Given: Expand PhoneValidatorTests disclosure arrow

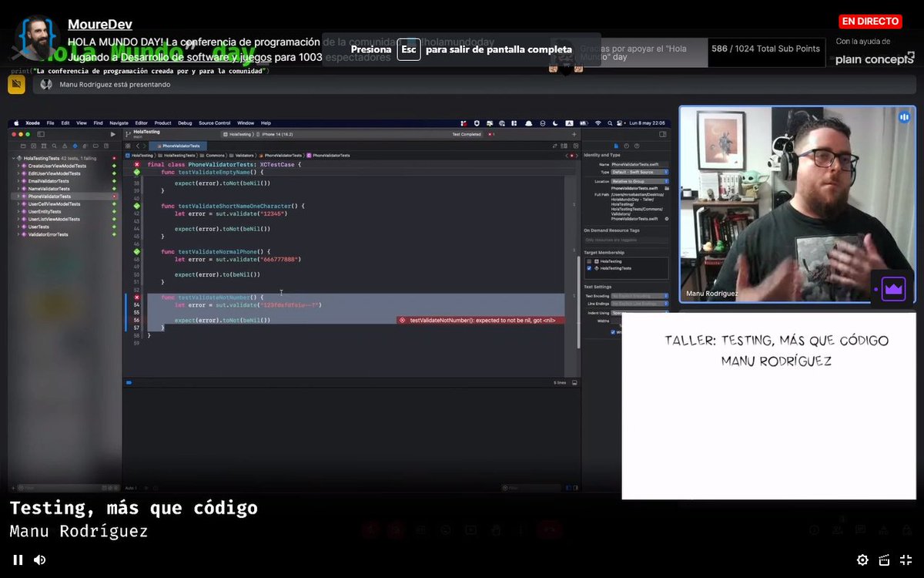Looking at the screenshot, I should pyautogui.click(x=18, y=197).
